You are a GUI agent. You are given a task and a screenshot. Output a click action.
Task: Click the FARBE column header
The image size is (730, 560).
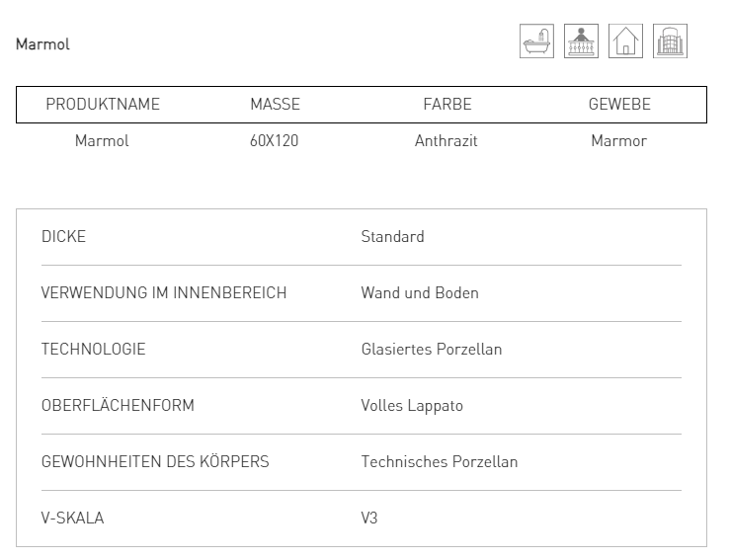446,105
